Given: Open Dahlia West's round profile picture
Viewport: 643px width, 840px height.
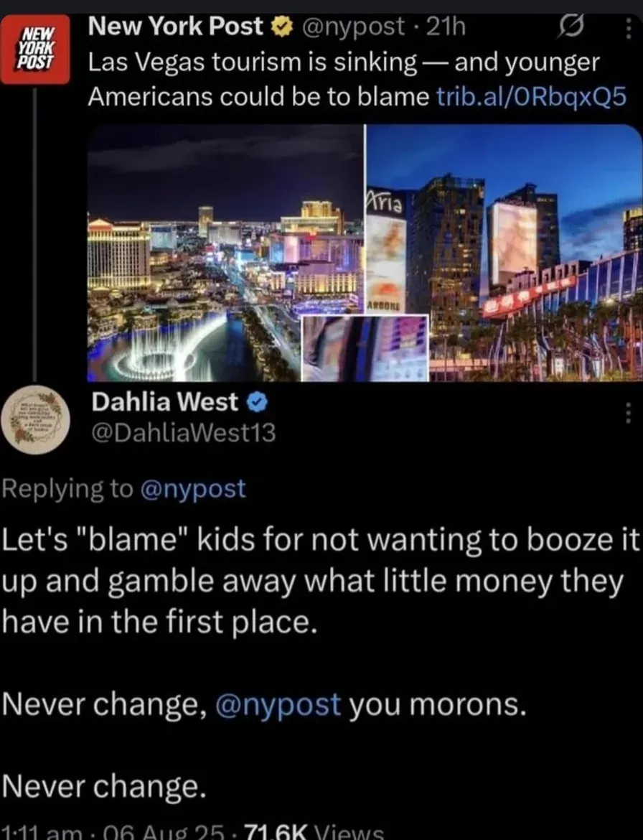Looking at the screenshot, I should [x=35, y=420].
